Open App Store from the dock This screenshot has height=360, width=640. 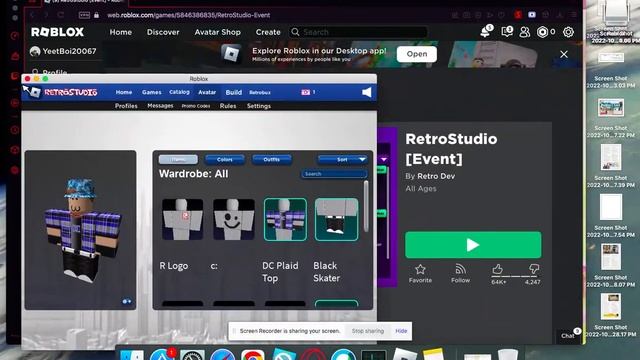click(162, 355)
